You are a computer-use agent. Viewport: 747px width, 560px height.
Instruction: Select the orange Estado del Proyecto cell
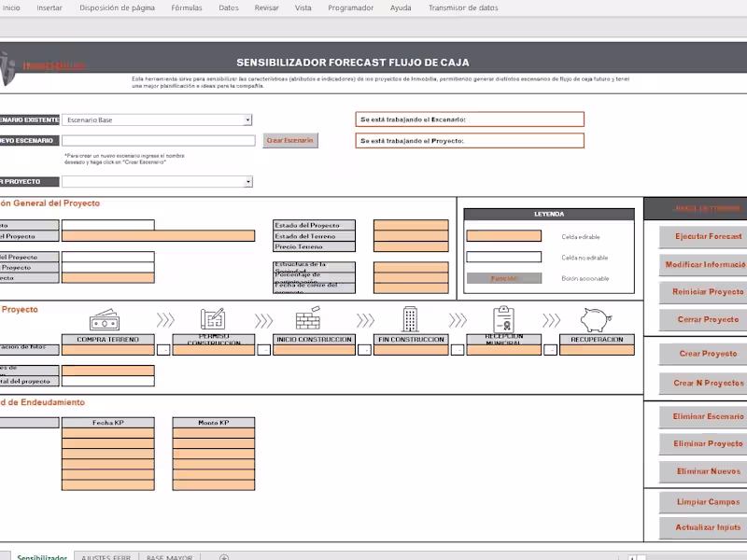click(x=411, y=225)
